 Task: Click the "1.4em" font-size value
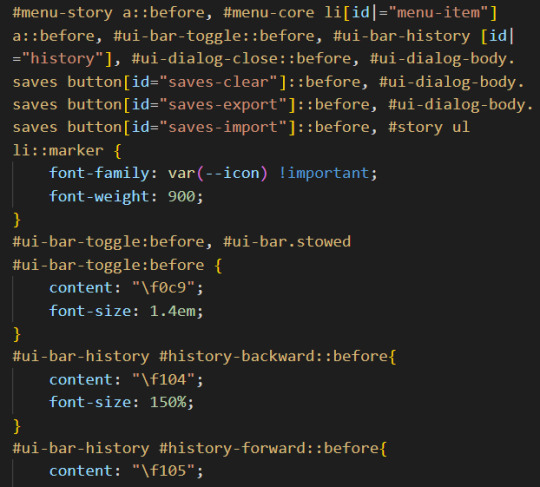(173, 311)
